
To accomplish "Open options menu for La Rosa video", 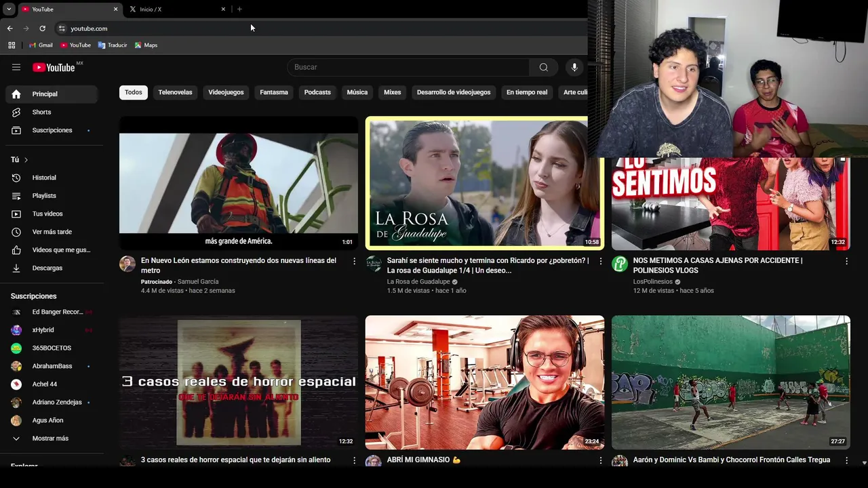I will (600, 261).
